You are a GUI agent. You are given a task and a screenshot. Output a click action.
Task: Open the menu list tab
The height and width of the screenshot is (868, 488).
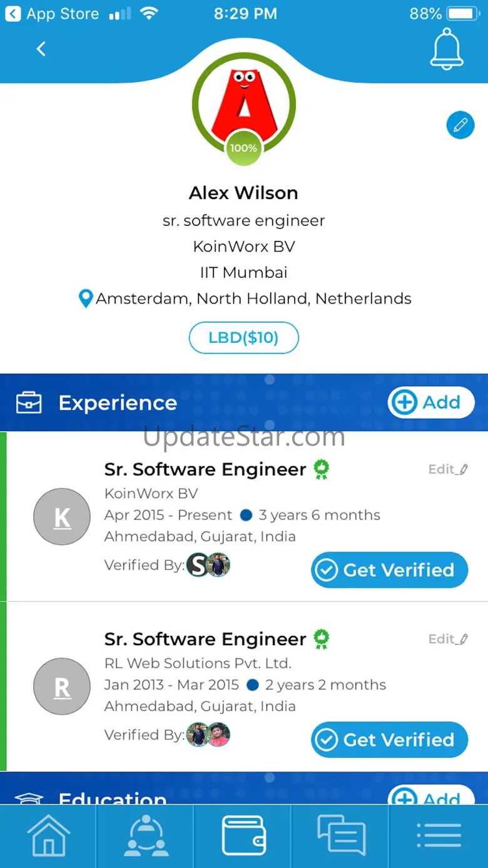[x=439, y=835]
